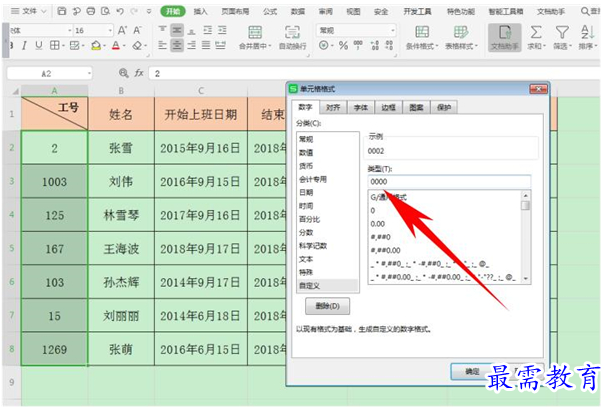Click the Undo arrow icon
This screenshot has height=409, width=609.
coord(120,11)
